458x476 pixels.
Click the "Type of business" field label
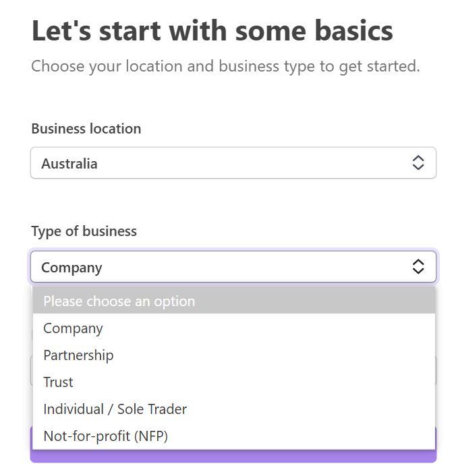(x=84, y=231)
